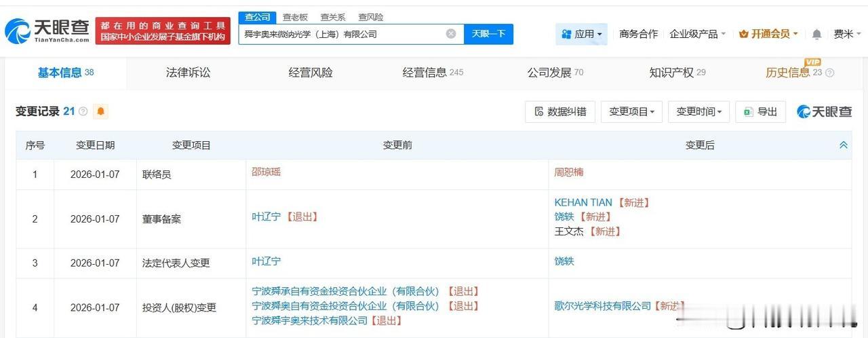Screen dimensions: 868x338
Task: Clear the search box with the X icon
Action: pos(451,34)
